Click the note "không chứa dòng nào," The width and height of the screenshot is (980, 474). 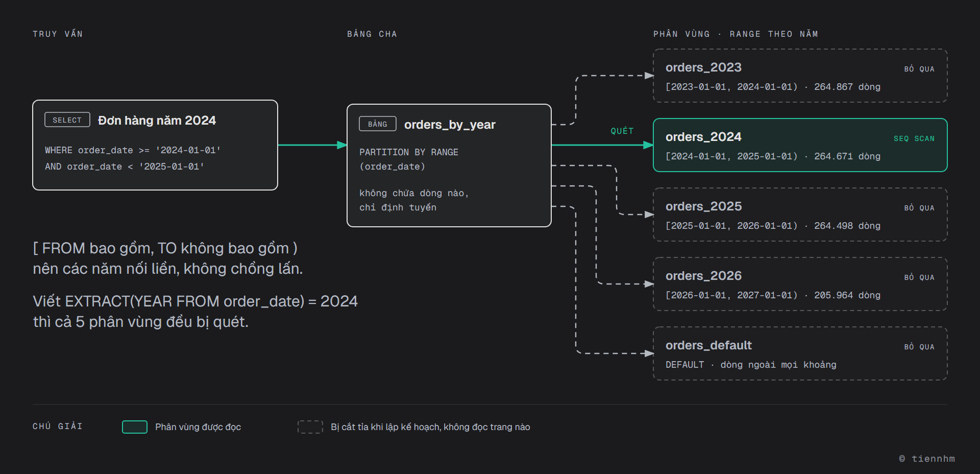[x=414, y=193]
